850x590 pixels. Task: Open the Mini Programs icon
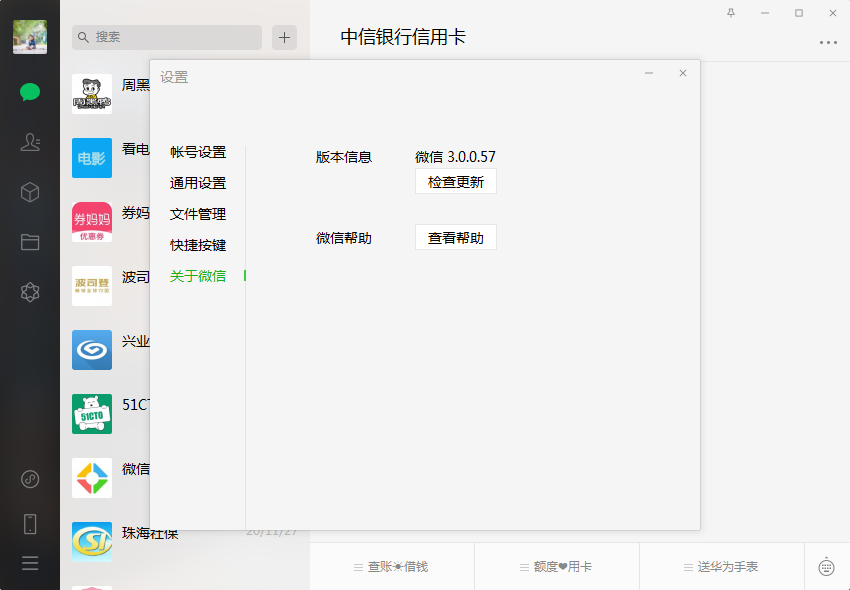point(30,479)
